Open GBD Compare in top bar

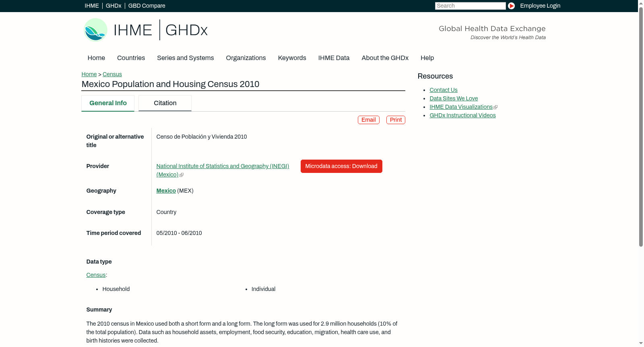point(147,6)
